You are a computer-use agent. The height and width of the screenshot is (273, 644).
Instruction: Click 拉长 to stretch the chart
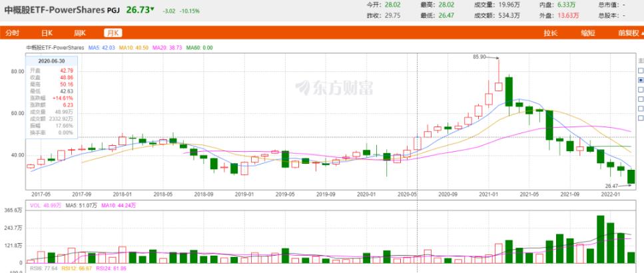551,33
